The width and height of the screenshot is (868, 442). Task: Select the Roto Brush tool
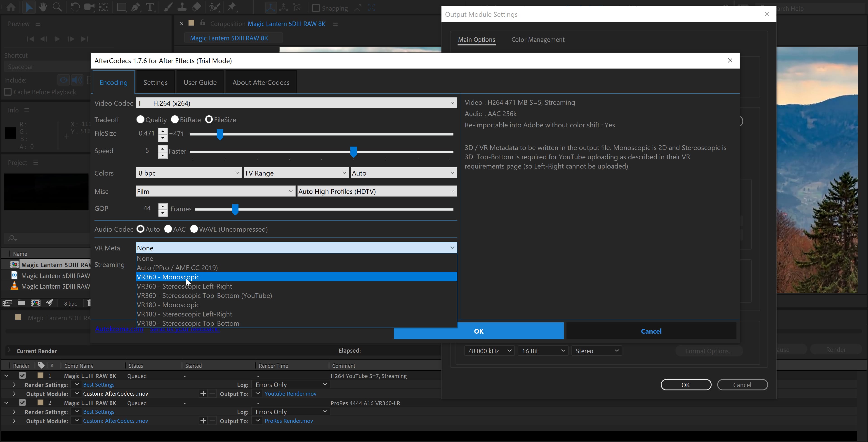coord(214,7)
